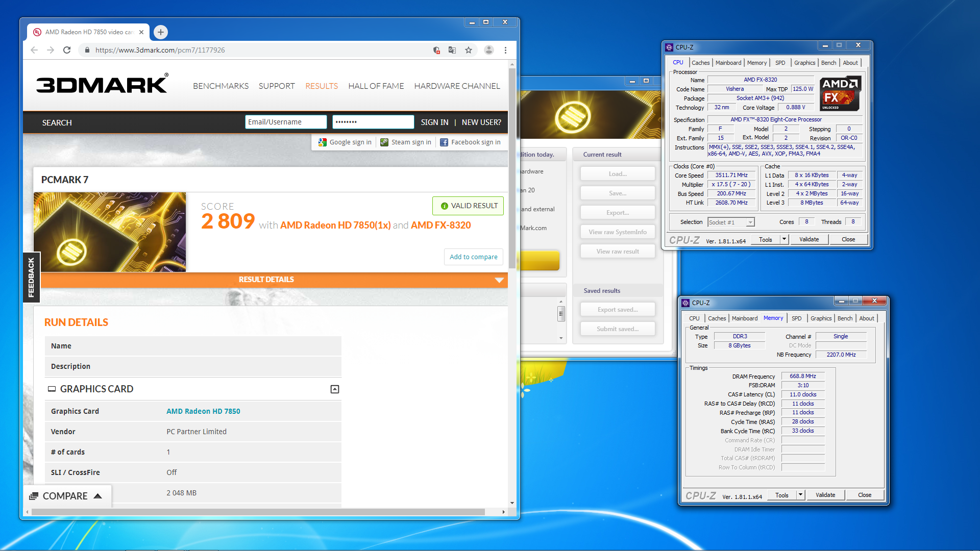The image size is (980, 551).
Task: Click CPU-Z icon in top window title
Action: tap(669, 47)
